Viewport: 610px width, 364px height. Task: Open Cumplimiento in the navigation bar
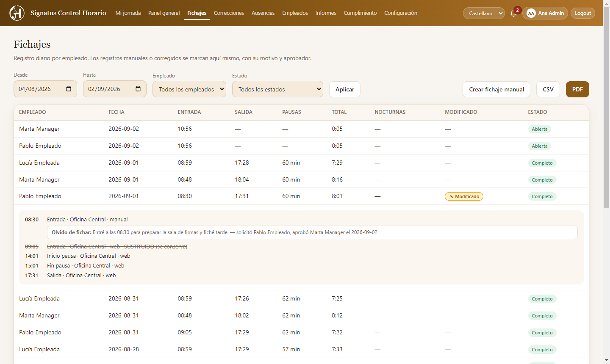(360, 13)
